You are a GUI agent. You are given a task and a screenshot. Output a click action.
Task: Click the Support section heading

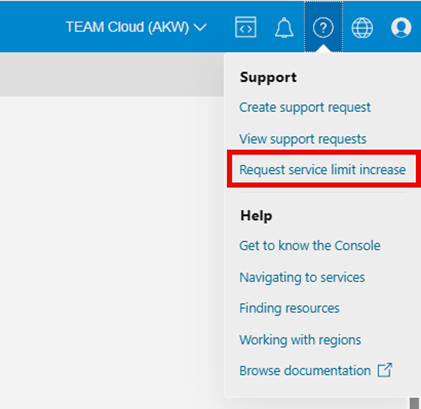point(268,77)
